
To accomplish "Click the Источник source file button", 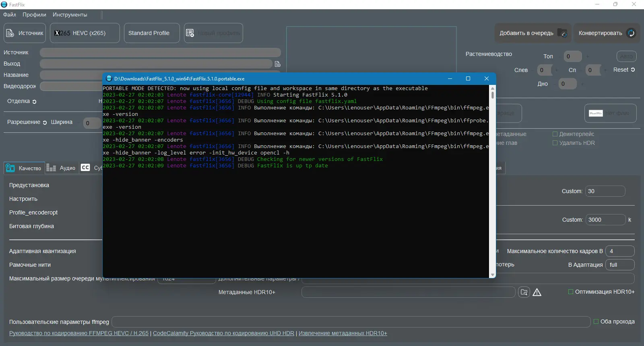I will [25, 33].
